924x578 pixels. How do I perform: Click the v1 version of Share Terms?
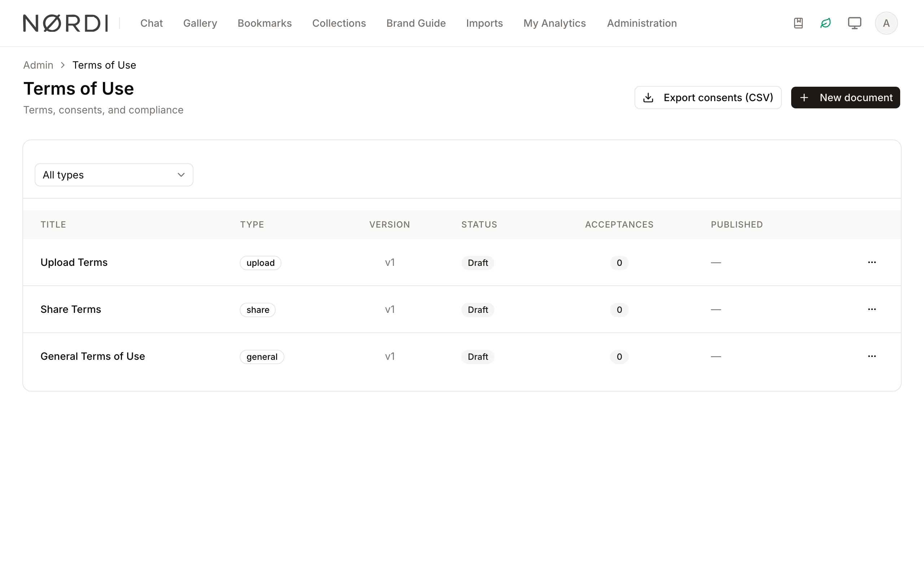click(x=390, y=309)
